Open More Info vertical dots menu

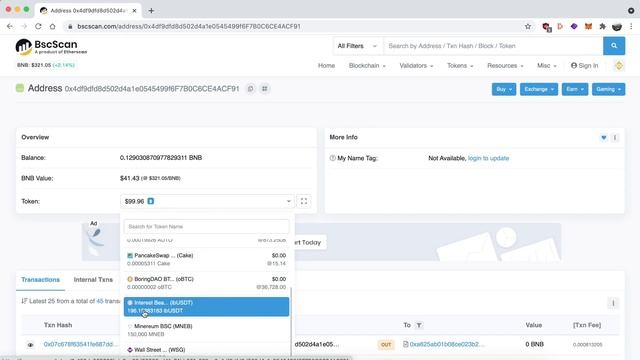click(x=615, y=138)
